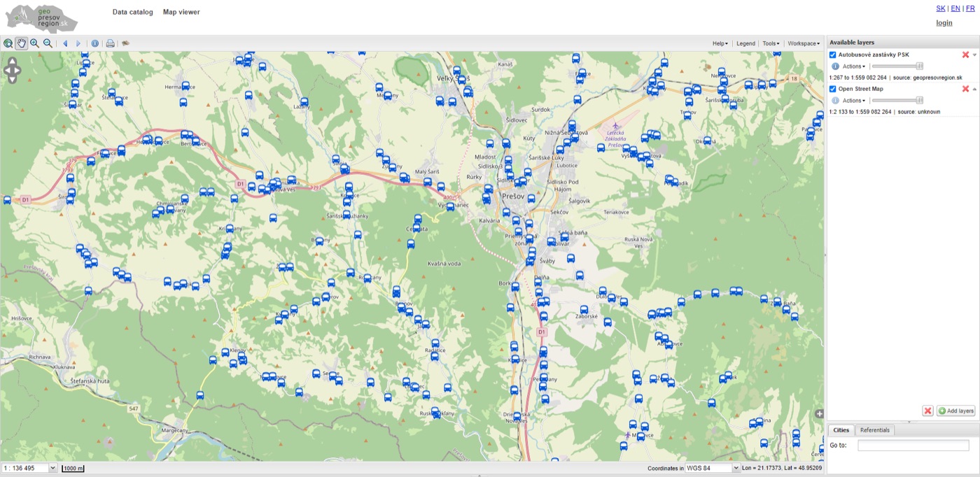Viewport: 980px width, 477px height.
Task: Zoom to full map extent globe icon
Action: coord(8,43)
